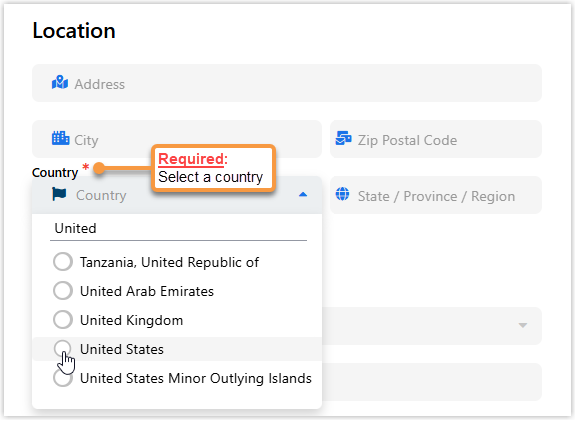576x421 pixels.
Task: Click the orange dot callout marker
Action: tap(99, 168)
